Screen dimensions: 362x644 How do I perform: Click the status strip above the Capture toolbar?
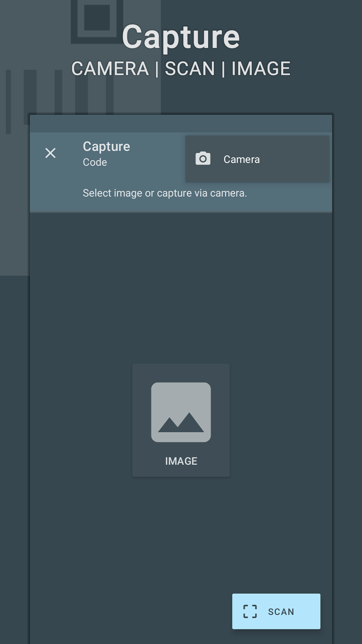pos(181,123)
